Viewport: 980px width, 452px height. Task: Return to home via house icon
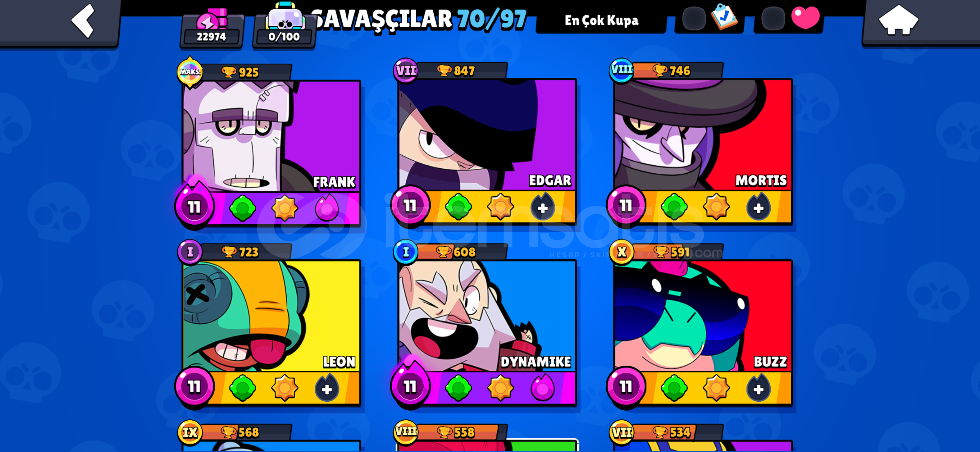point(898,20)
